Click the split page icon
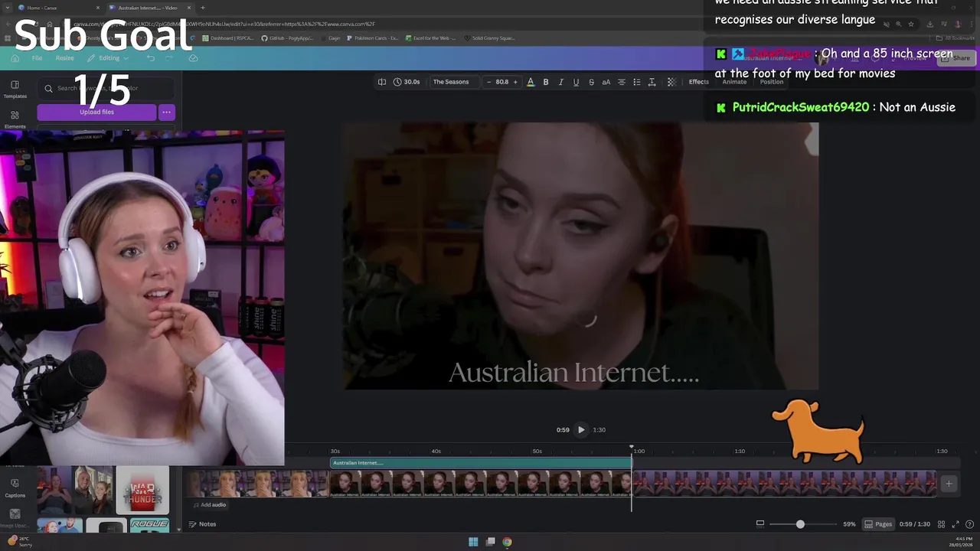Image resolution: width=980 pixels, height=551 pixels. click(x=382, y=82)
